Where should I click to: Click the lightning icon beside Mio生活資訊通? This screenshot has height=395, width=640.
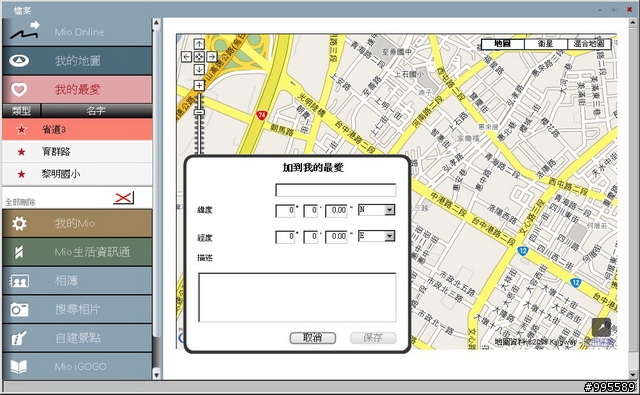click(19, 252)
